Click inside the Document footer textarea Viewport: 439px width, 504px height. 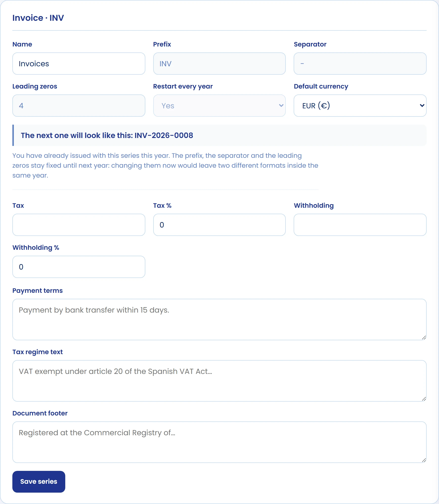point(219,442)
